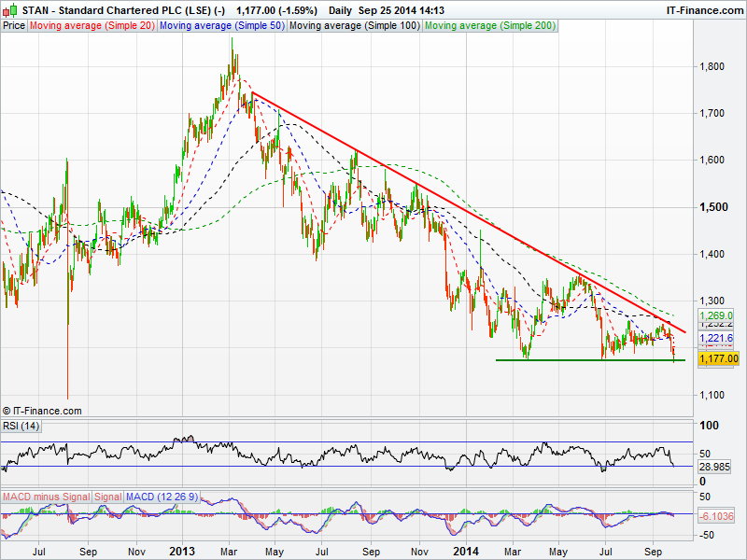Click the © IT-Finance.com watermark text
This screenshot has height=560, width=747.
[x=43, y=411]
